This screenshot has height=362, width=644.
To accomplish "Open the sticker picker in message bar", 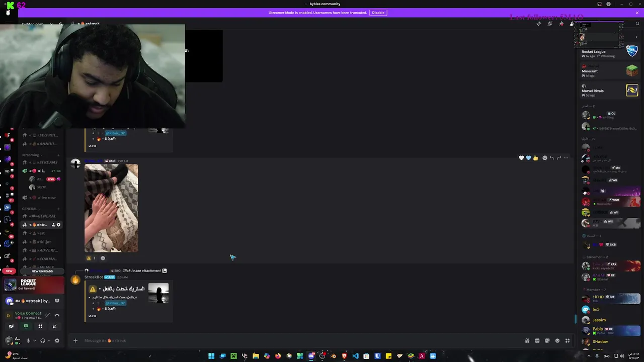I will [x=547, y=340].
